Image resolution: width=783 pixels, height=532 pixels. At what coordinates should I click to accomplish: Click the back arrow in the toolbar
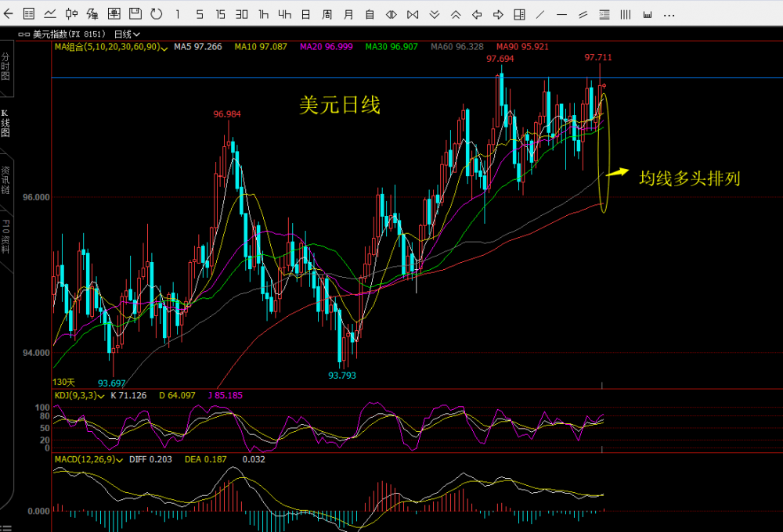coord(8,14)
